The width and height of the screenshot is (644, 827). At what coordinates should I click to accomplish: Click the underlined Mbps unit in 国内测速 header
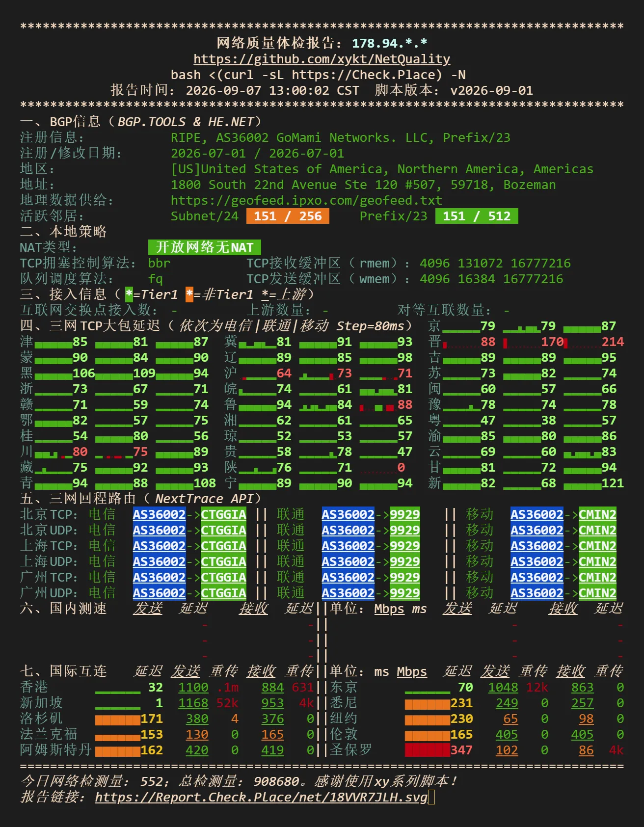click(x=389, y=609)
